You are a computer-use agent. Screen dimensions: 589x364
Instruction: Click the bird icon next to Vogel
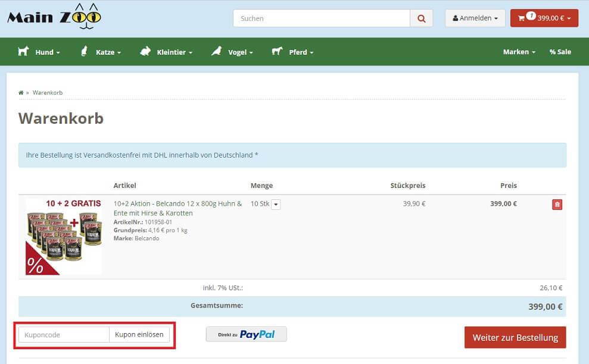pyautogui.click(x=216, y=51)
